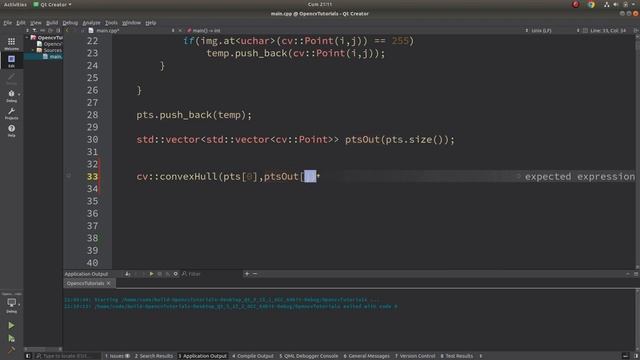Image resolution: width=640 pixels, height=360 pixels.
Task: Click the red app indicator in top panel
Action: [x=576, y=4]
